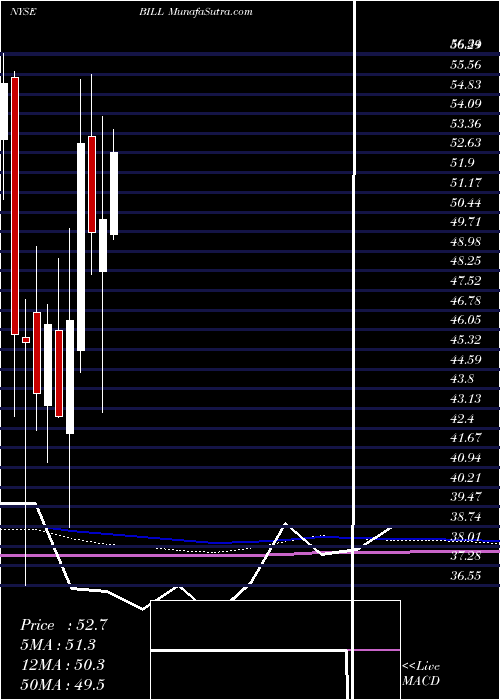Select the 53.36 price axis label
Viewport: 500px width, 700px height.
point(466,124)
